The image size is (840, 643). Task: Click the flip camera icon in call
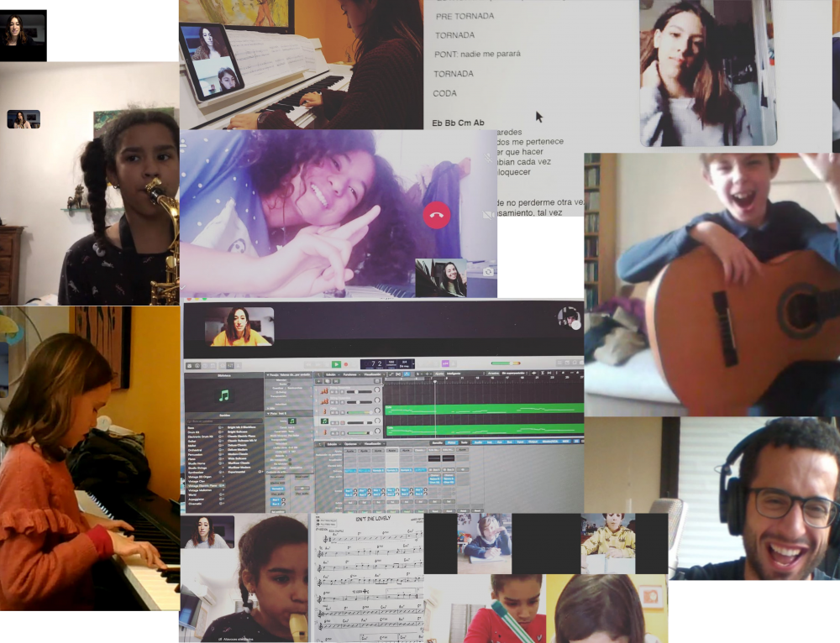(x=488, y=272)
